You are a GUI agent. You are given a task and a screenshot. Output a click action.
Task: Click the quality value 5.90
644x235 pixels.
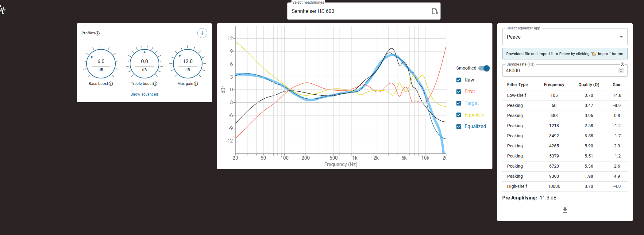(589, 146)
